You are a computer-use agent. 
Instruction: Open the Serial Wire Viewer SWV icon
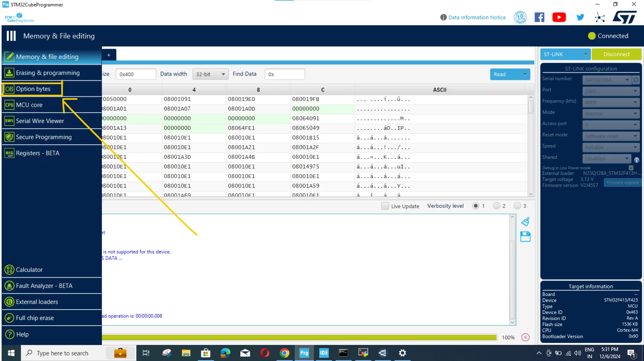[9, 121]
